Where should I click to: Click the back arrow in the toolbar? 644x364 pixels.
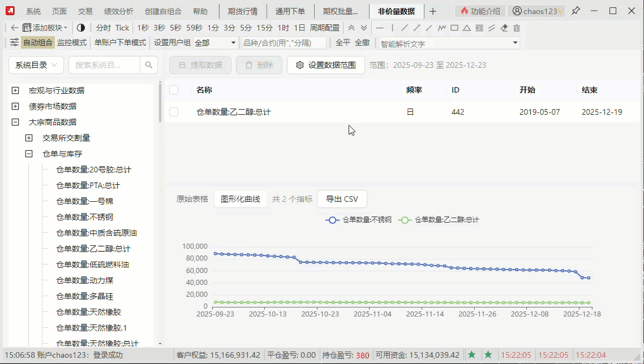(15, 28)
